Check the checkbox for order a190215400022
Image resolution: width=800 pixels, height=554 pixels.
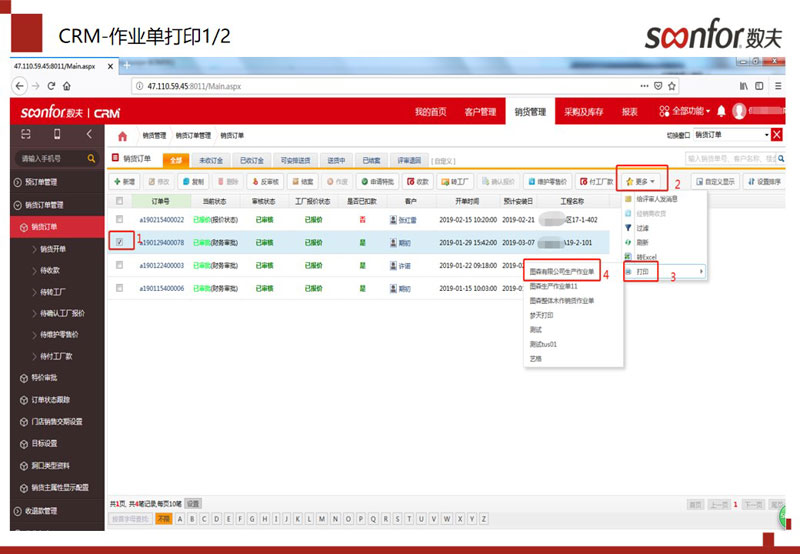120,219
